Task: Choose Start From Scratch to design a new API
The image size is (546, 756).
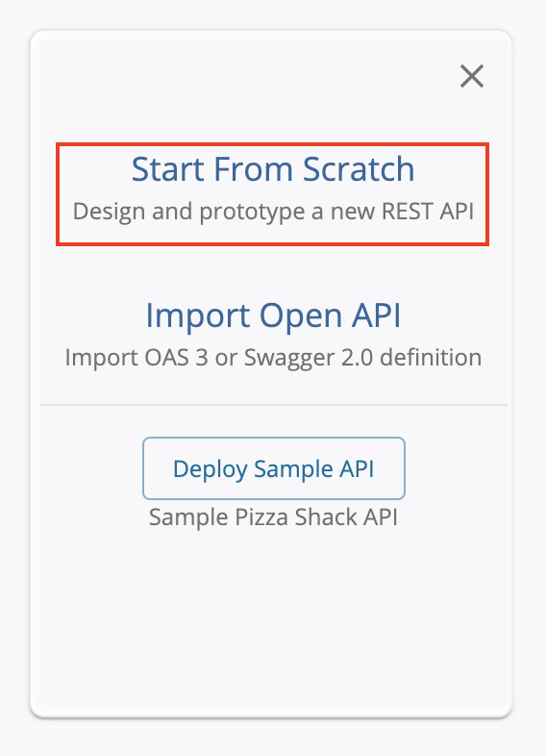Action: pyautogui.click(x=273, y=169)
